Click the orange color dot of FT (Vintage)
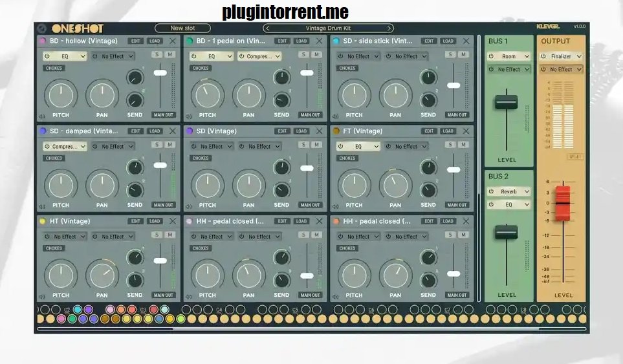The height and width of the screenshot is (364, 623). tap(336, 131)
